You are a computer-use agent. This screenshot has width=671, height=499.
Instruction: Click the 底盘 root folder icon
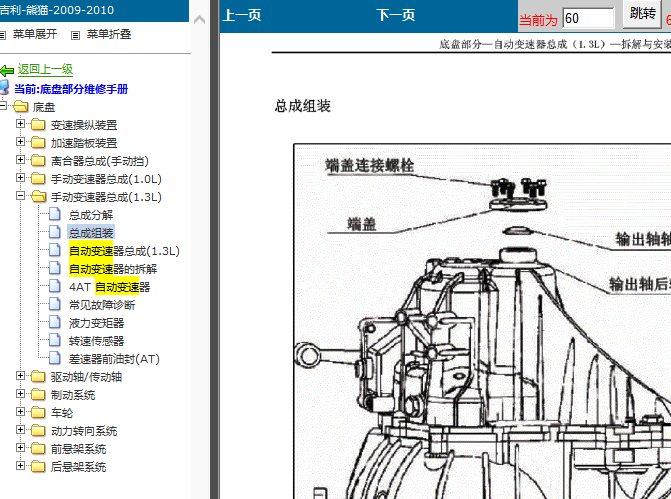pos(21,107)
